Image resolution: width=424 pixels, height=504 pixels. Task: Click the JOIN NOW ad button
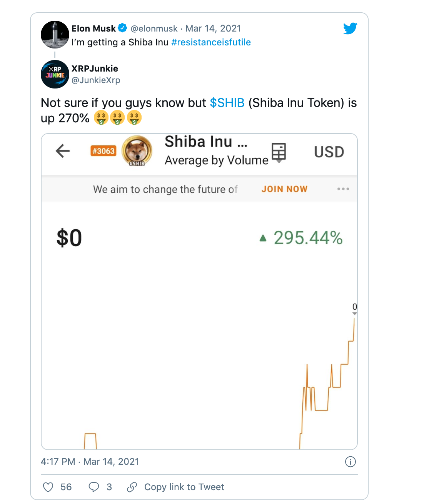(284, 189)
